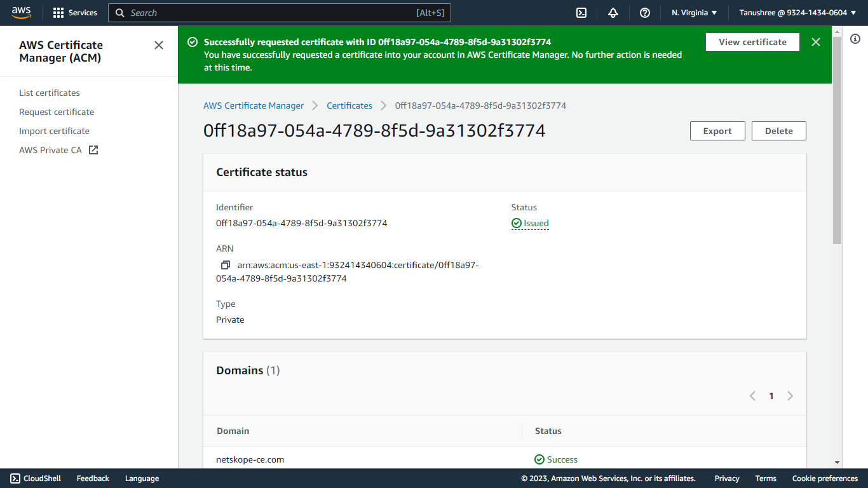This screenshot has height=488, width=868.
Task: Open the Services grid menu
Action: [x=75, y=13]
